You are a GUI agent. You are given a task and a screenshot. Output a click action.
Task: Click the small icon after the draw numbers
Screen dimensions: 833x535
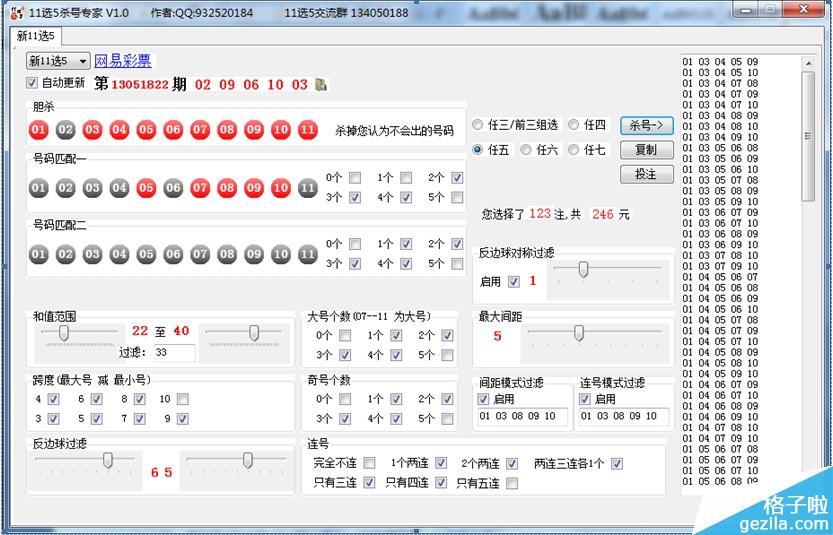(321, 85)
